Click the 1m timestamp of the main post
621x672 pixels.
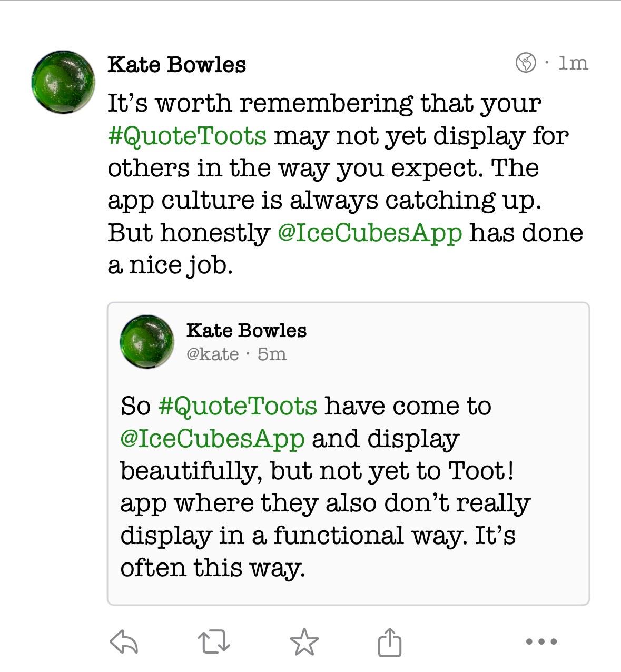point(573,63)
